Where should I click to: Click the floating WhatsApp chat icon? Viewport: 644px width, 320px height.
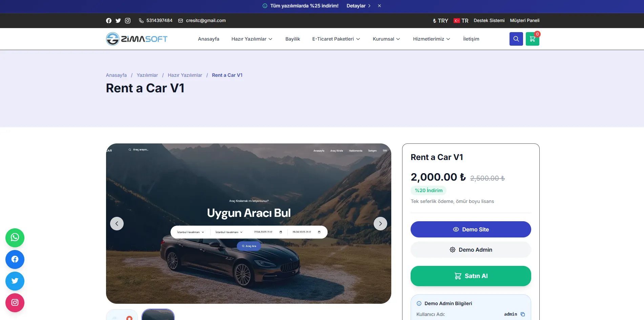coord(15,237)
